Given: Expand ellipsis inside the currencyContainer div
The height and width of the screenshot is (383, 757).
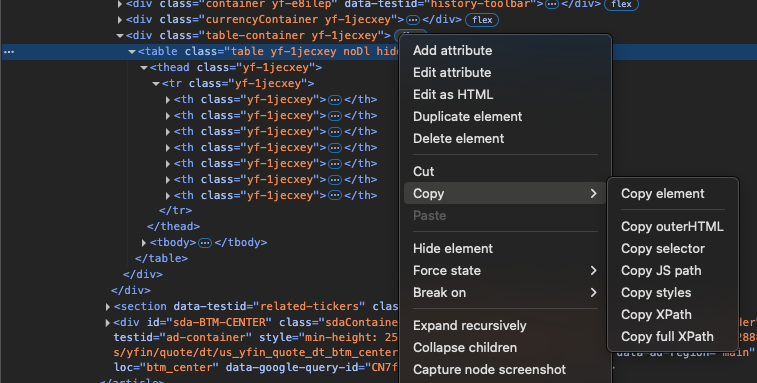Looking at the screenshot, I should (x=413, y=20).
